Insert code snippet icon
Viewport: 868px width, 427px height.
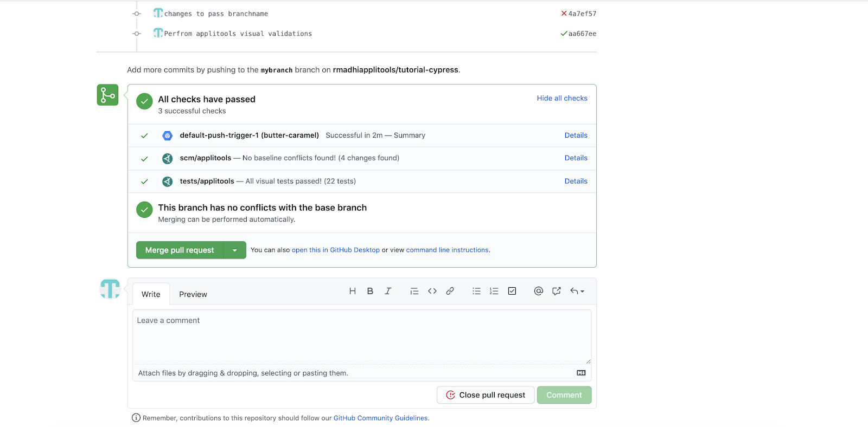click(x=432, y=291)
